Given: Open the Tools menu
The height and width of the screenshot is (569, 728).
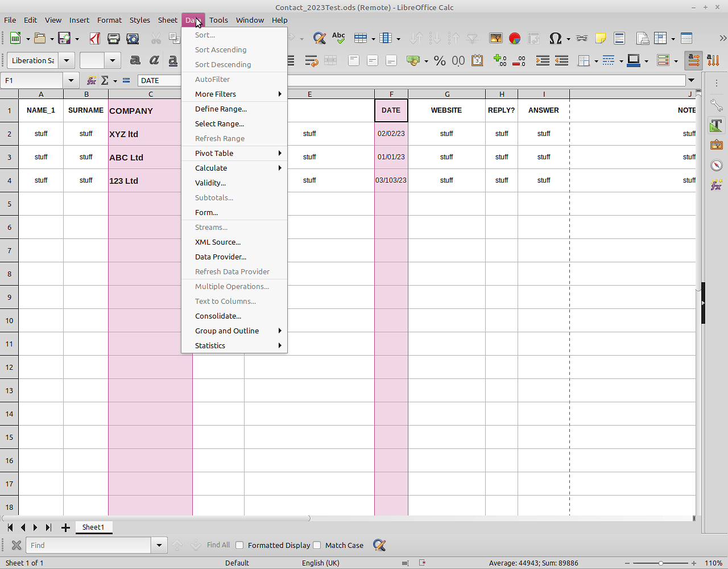Looking at the screenshot, I should point(218,20).
